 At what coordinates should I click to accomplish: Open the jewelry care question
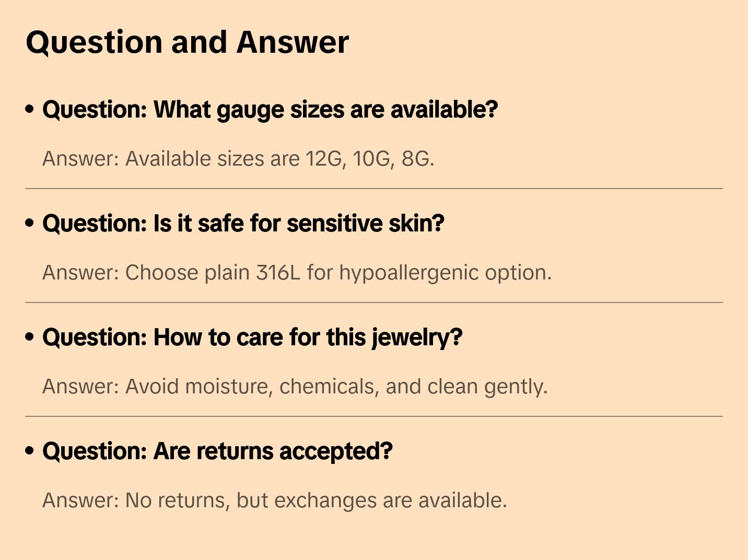(252, 337)
